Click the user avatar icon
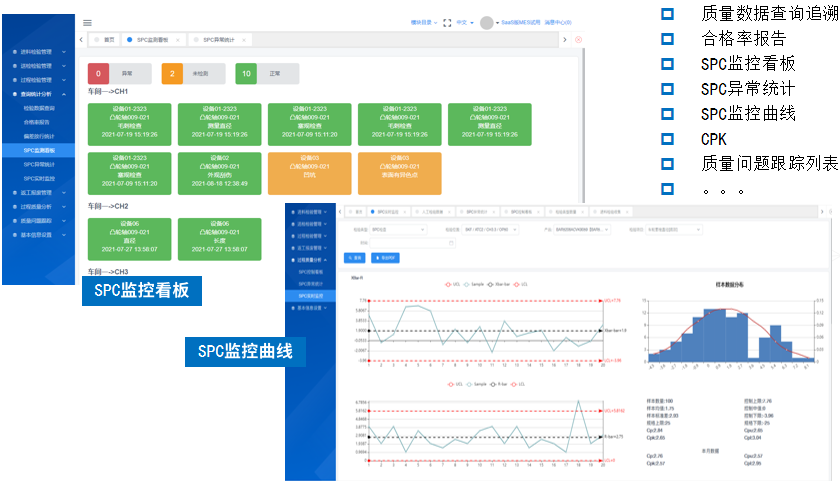This screenshot has width=840, height=481. (487, 22)
